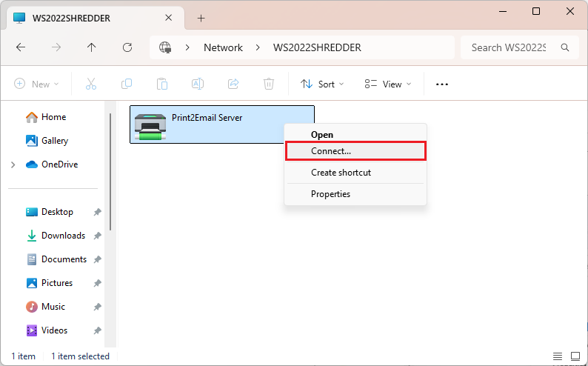This screenshot has height=366, width=588.
Task: Open the Sort dropdown menu
Action: (x=322, y=84)
